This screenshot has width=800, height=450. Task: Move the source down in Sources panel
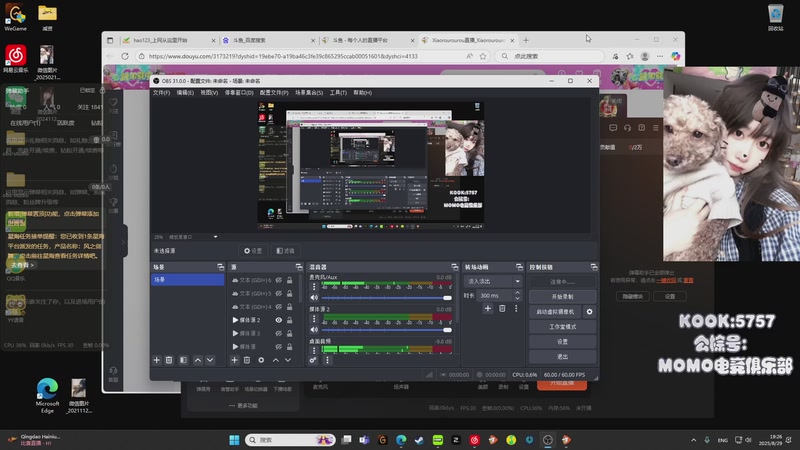(288, 360)
